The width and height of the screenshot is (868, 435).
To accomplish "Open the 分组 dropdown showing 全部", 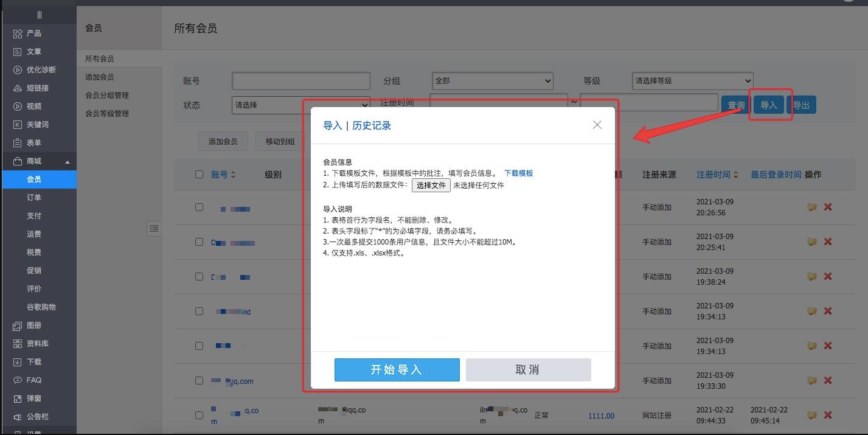I will pyautogui.click(x=491, y=80).
